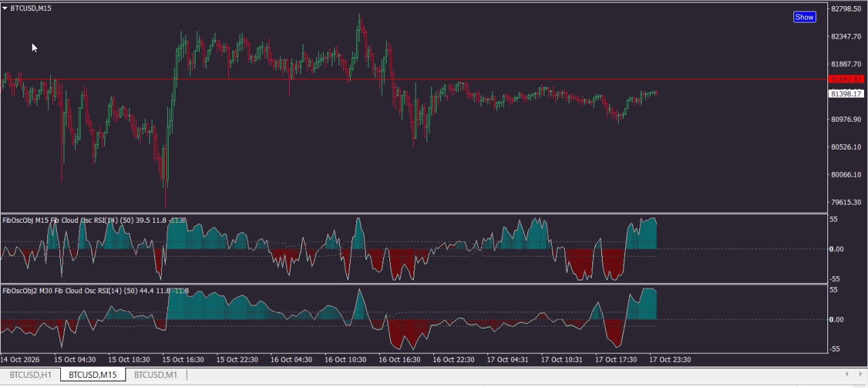Click the current price label 81398.17
The height and width of the screenshot is (388, 868).
pos(846,93)
